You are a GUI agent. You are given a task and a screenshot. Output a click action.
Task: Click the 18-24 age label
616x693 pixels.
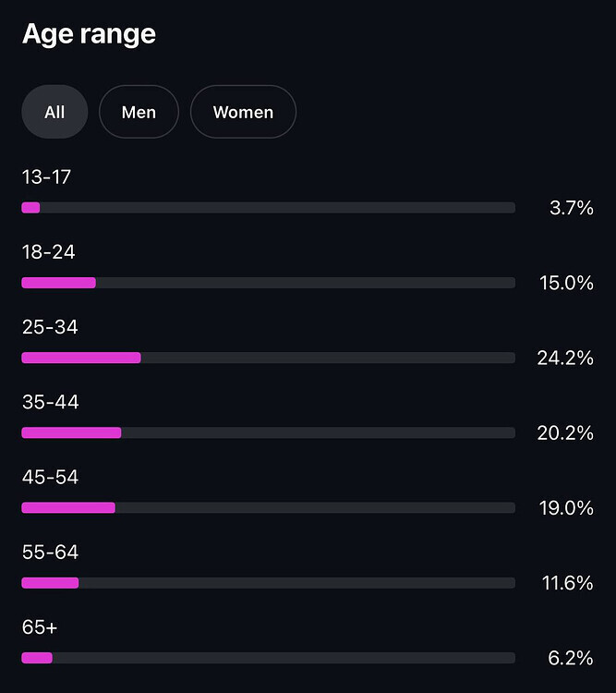point(48,251)
